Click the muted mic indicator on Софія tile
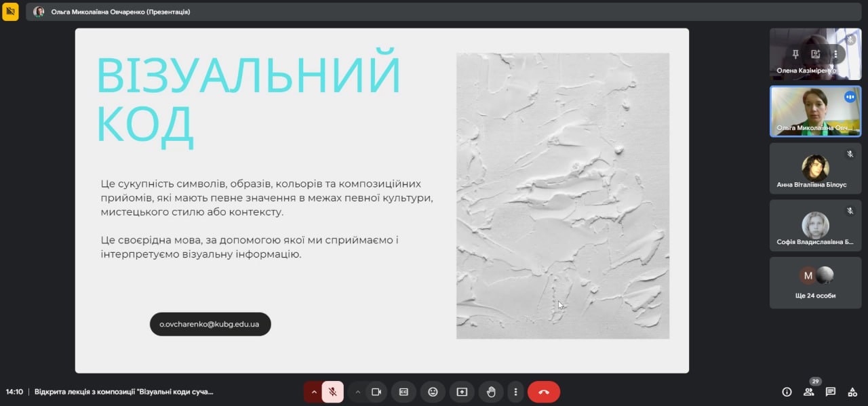The image size is (868, 406). pyautogui.click(x=850, y=211)
